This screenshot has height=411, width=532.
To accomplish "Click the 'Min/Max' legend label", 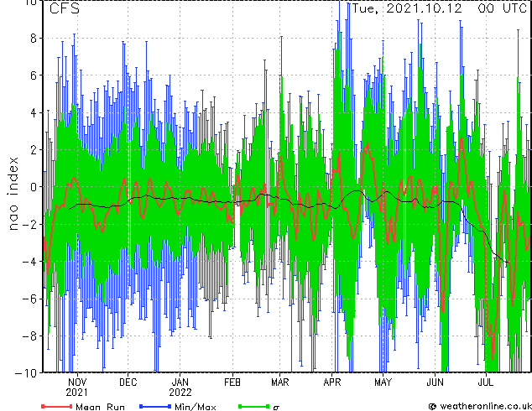I will click(195, 407).
